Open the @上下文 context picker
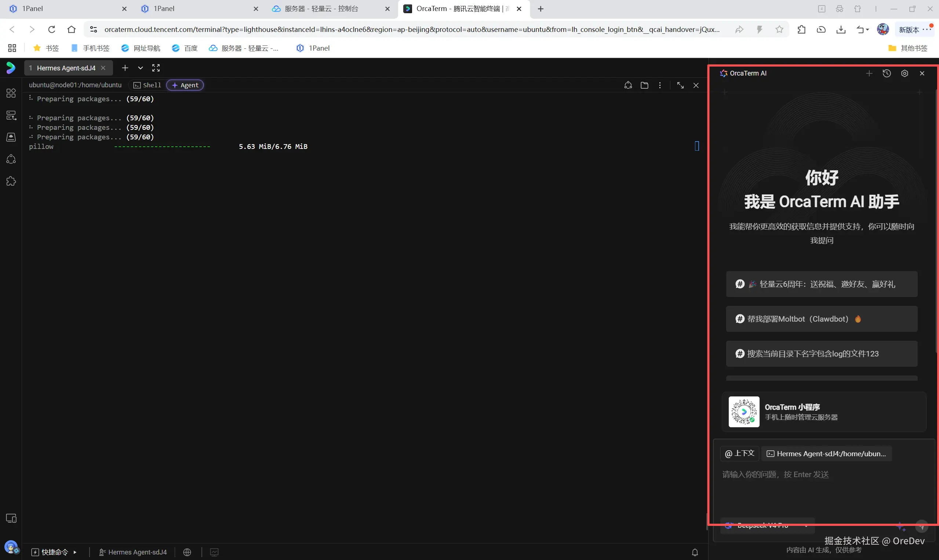The width and height of the screenshot is (939, 560). point(740,454)
